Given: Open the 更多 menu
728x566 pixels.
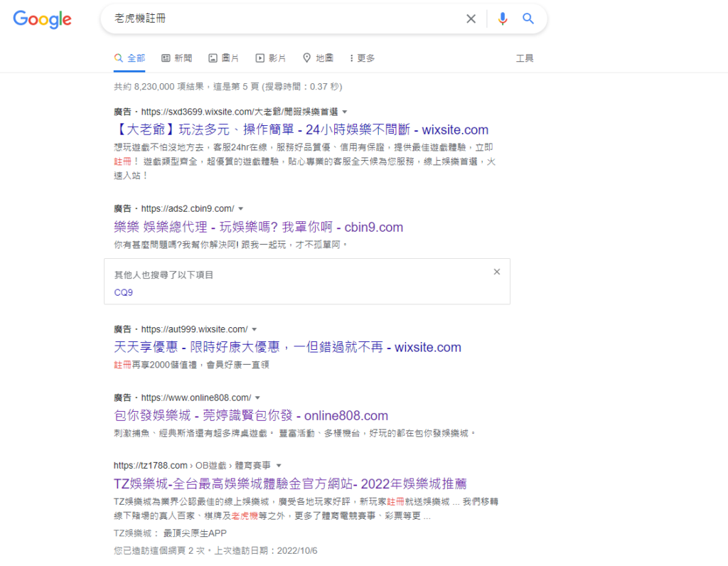Looking at the screenshot, I should [x=362, y=58].
